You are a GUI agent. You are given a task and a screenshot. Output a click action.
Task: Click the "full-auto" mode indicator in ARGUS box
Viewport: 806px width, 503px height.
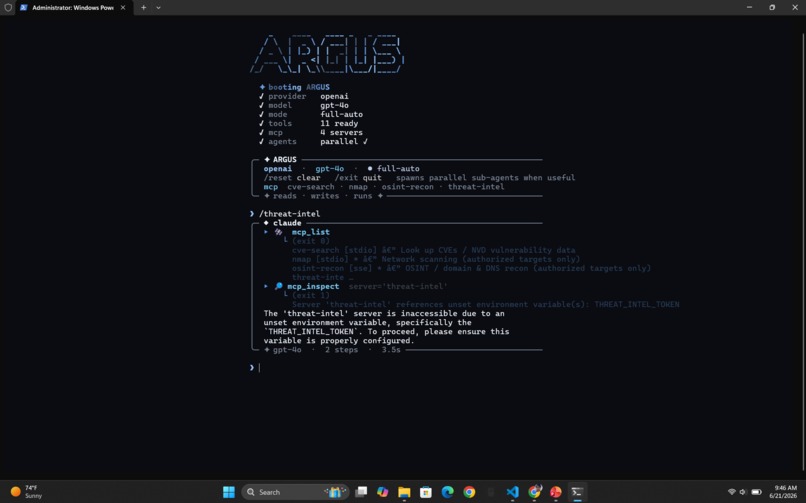tap(393, 169)
